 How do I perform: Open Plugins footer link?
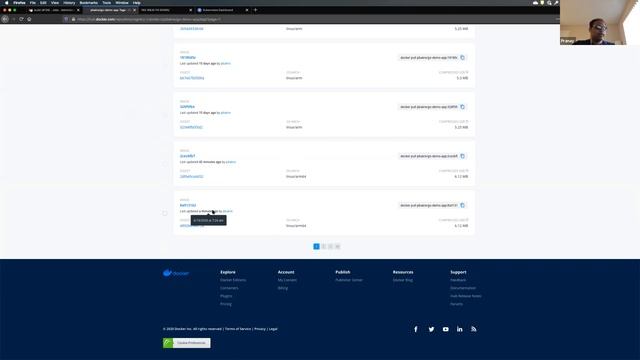(226, 296)
